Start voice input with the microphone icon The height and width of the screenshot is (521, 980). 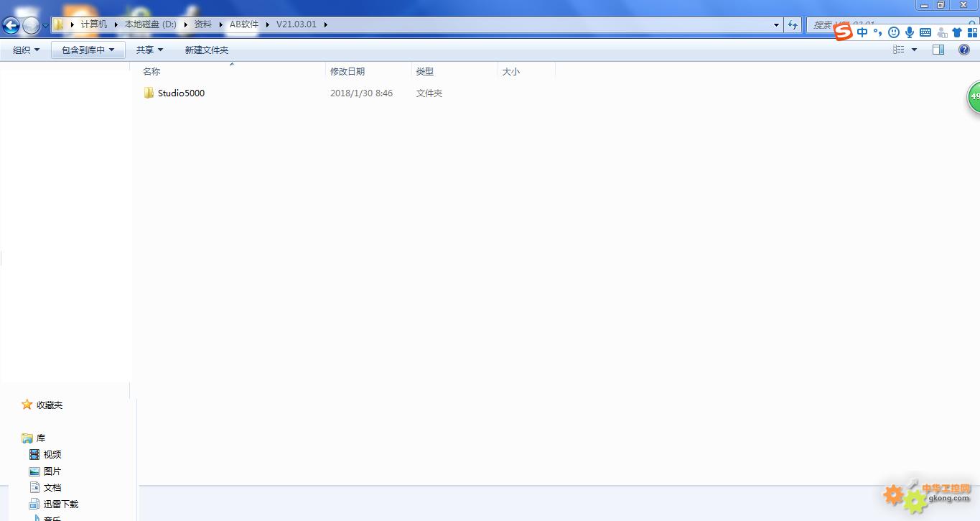(910, 32)
